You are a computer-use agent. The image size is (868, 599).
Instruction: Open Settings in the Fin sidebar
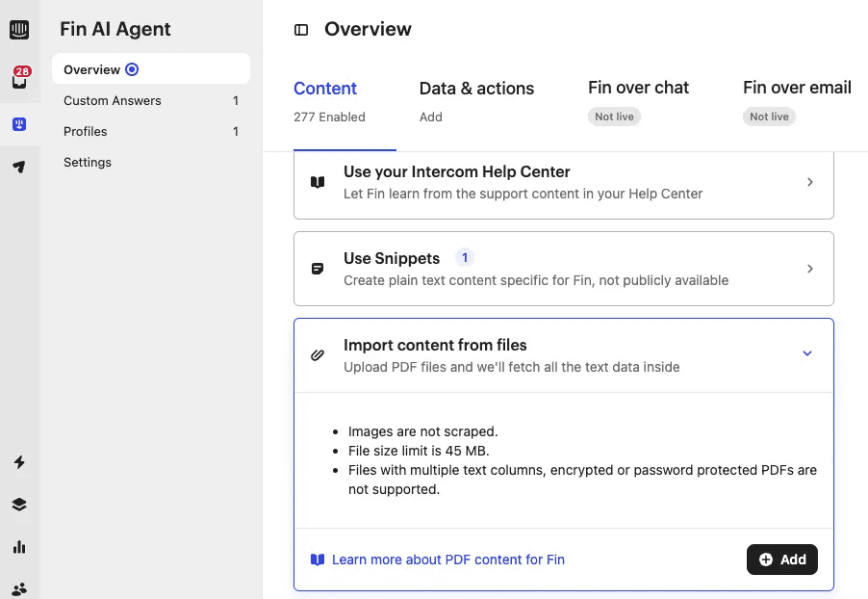tap(88, 163)
